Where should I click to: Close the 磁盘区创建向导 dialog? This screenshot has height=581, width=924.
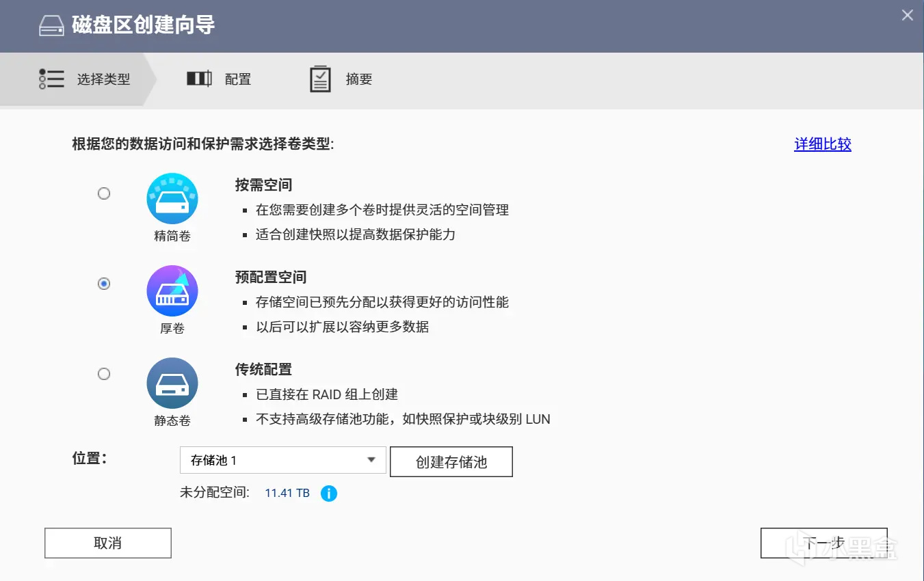908,15
